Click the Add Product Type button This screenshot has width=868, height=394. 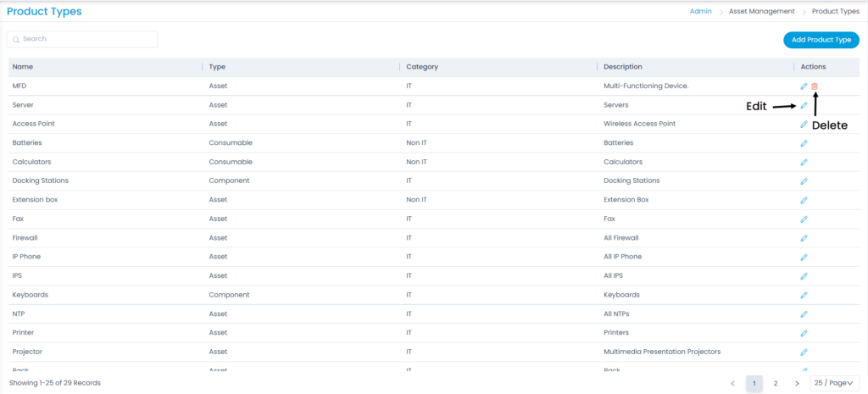(821, 40)
